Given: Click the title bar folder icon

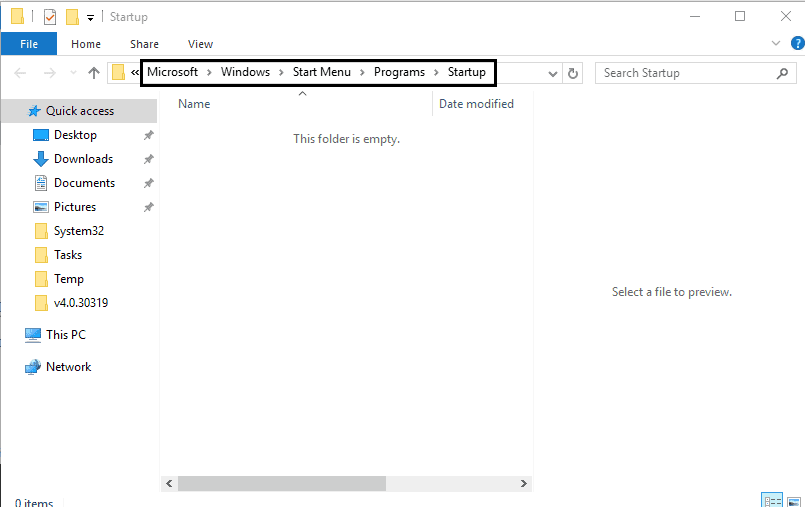Looking at the screenshot, I should point(17,16).
